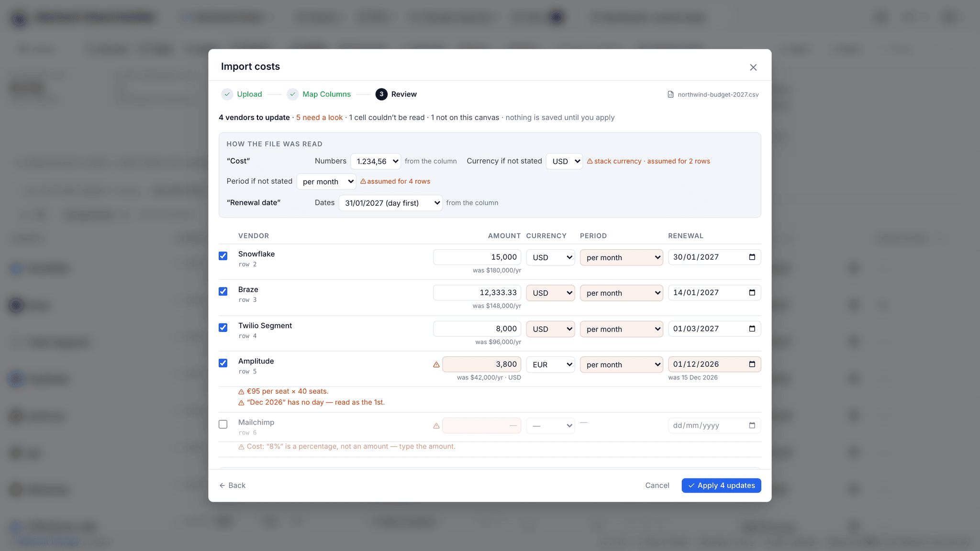The height and width of the screenshot is (551, 980).
Task: Close the Import costs dialog
Action: click(x=753, y=67)
